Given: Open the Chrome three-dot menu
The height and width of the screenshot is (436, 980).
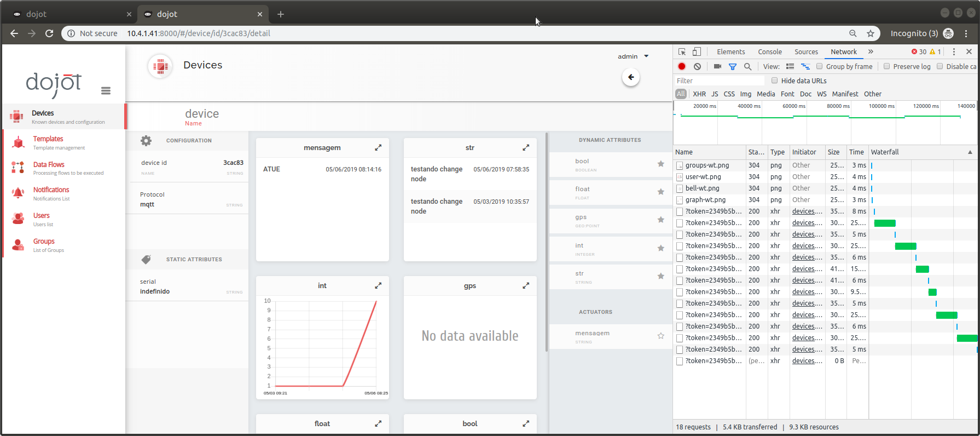Looking at the screenshot, I should [x=966, y=33].
